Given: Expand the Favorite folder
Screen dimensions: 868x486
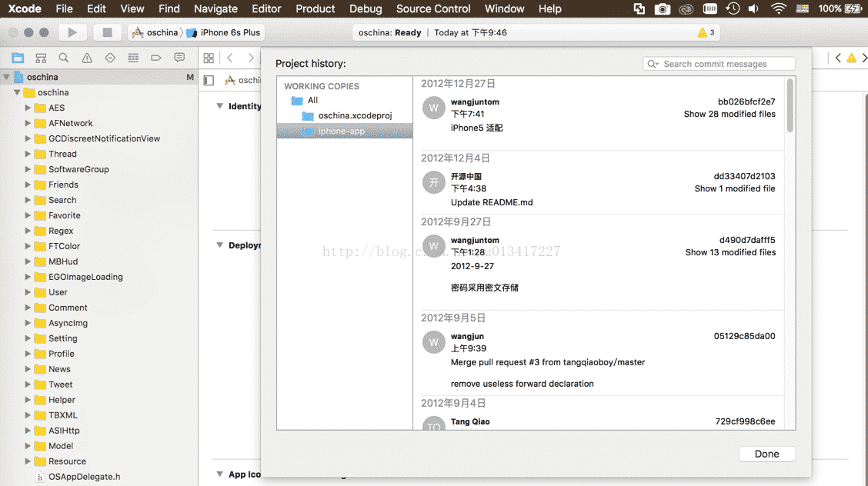Looking at the screenshot, I should click(28, 215).
